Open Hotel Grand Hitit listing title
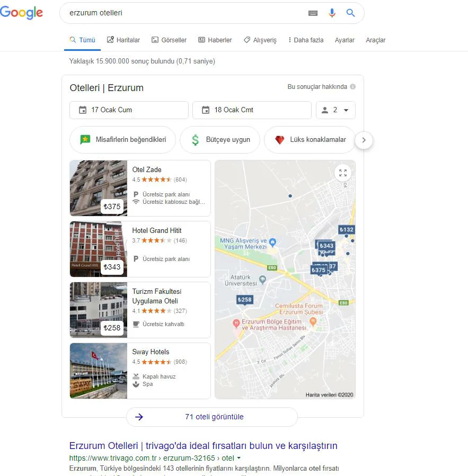The width and height of the screenshot is (468, 476). 157,230
